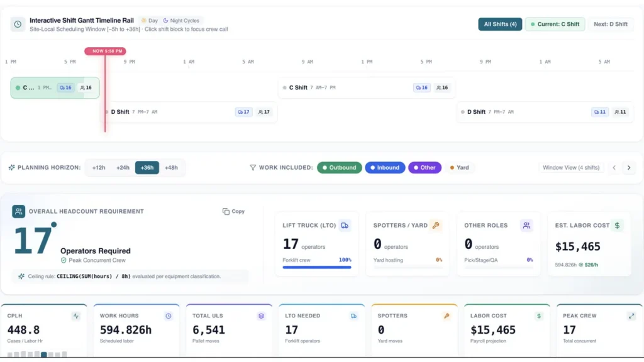Select the +12h planning horizon
644x362 pixels.
[99, 167]
